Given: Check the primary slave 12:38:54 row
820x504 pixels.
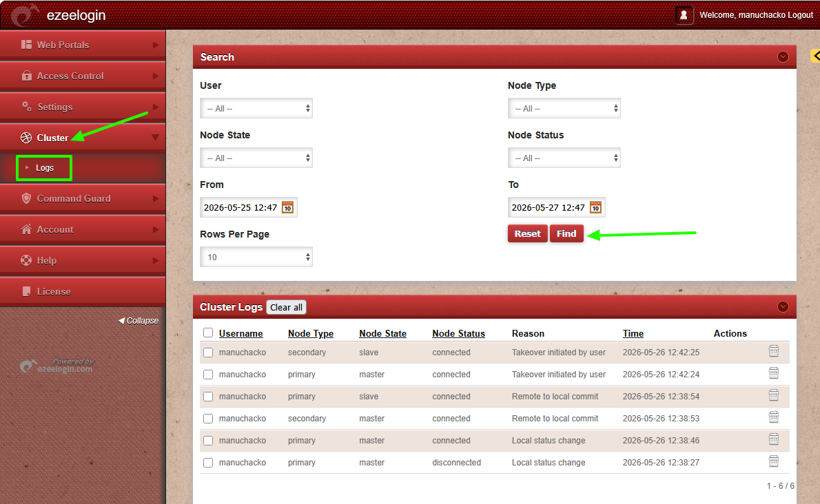Looking at the screenshot, I should [208, 397].
